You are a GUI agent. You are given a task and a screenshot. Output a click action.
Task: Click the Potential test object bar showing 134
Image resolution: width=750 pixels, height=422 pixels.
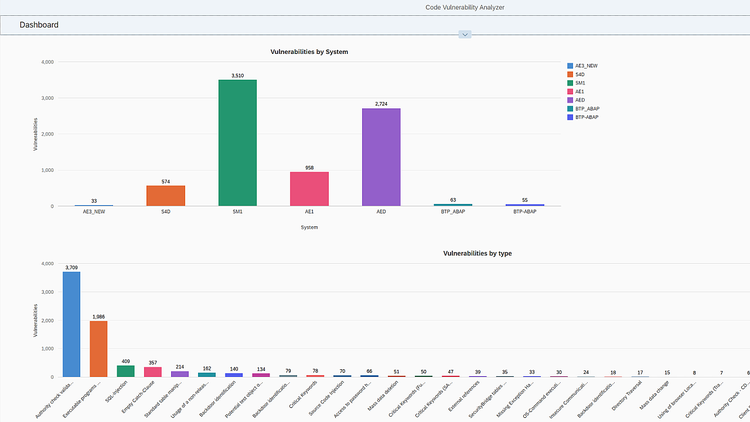pyautogui.click(x=261, y=375)
